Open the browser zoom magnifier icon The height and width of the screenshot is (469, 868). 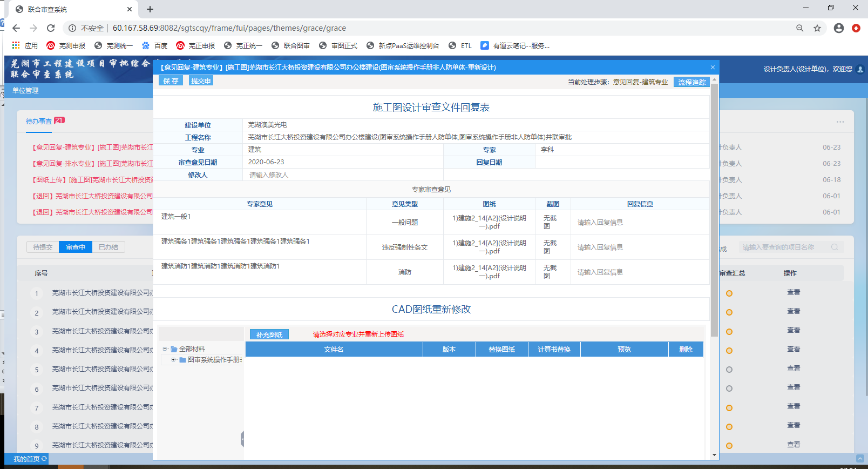pos(799,28)
